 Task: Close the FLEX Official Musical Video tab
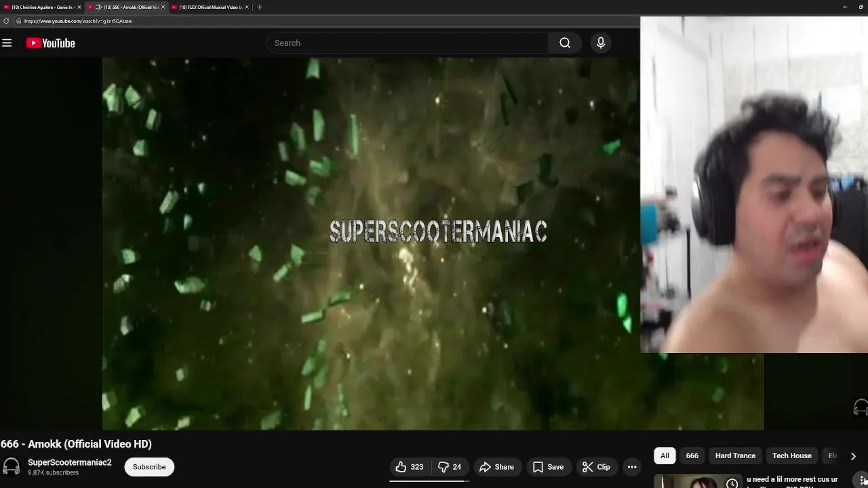click(x=247, y=7)
